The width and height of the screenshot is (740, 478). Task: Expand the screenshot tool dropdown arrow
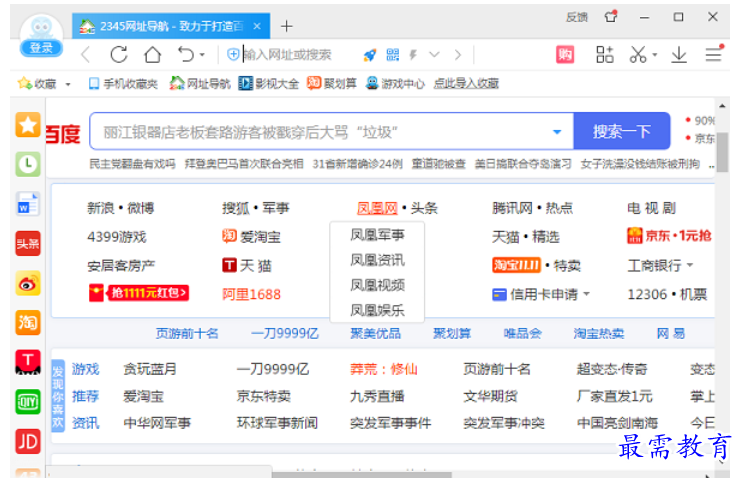point(655,55)
